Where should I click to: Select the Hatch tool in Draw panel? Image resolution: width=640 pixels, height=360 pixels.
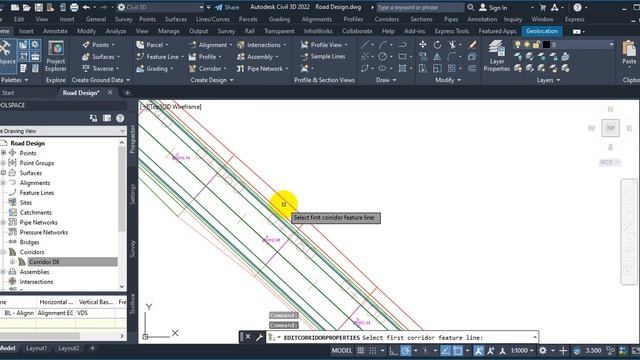(402, 68)
